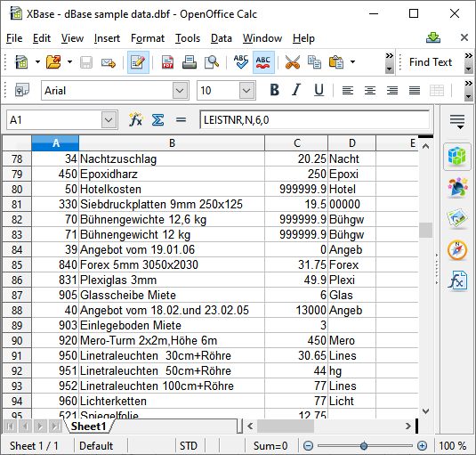The height and width of the screenshot is (455, 476).
Task: Open the sidebar Functions fx icon
Action: click(457, 281)
